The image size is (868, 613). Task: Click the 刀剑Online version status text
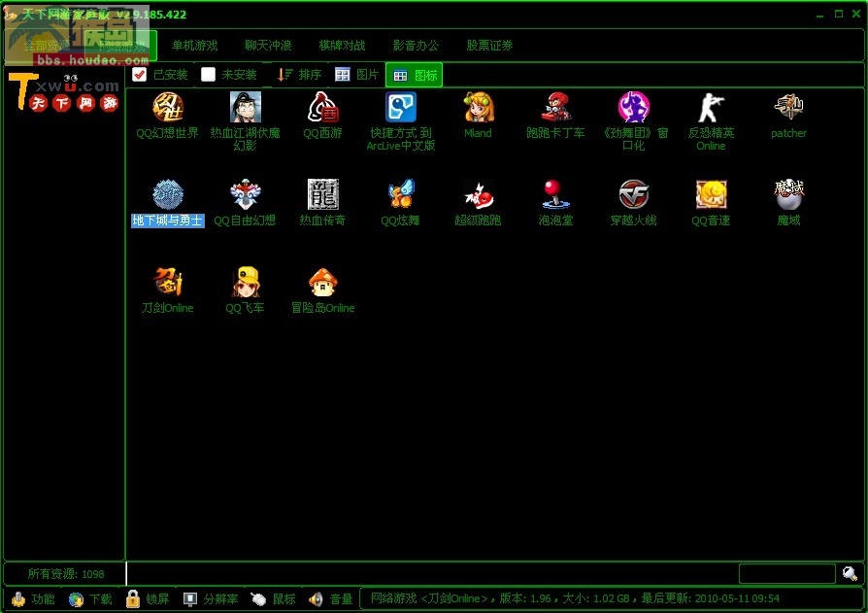[575, 598]
